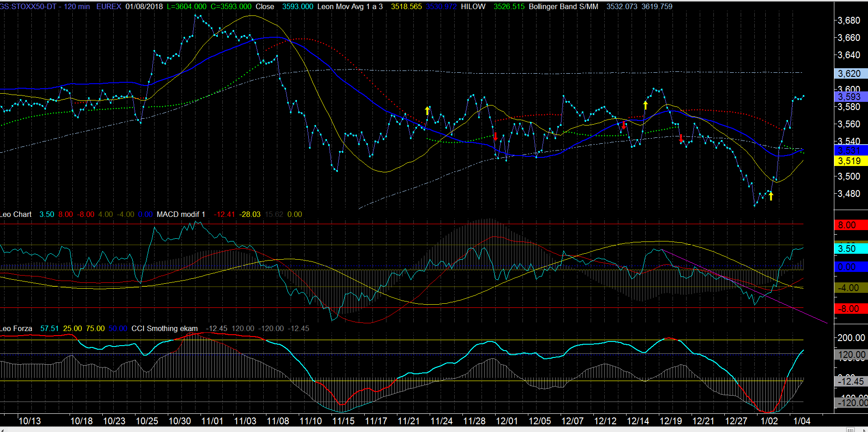Viewport: 868px width, 432px height.
Task: Click the red -8.00 axis marker
Action: (851, 308)
